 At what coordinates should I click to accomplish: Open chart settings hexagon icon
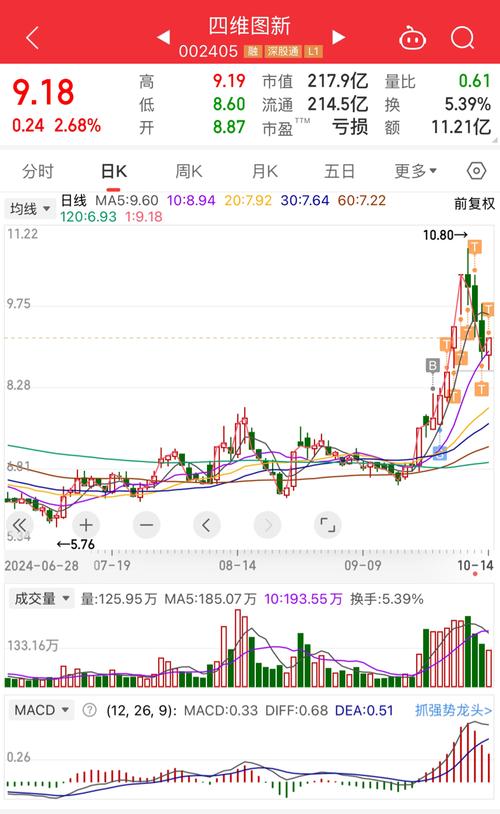coord(476,171)
